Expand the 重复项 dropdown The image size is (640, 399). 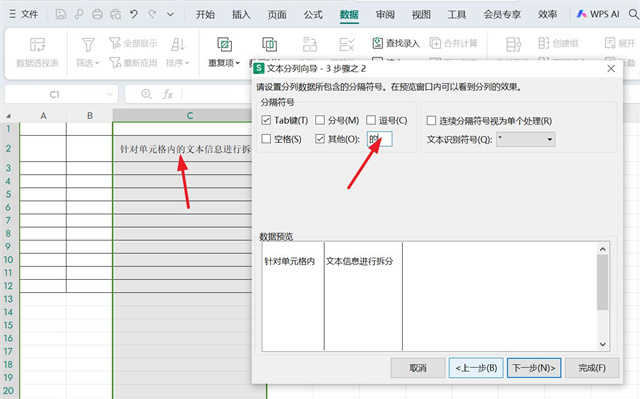pos(238,63)
